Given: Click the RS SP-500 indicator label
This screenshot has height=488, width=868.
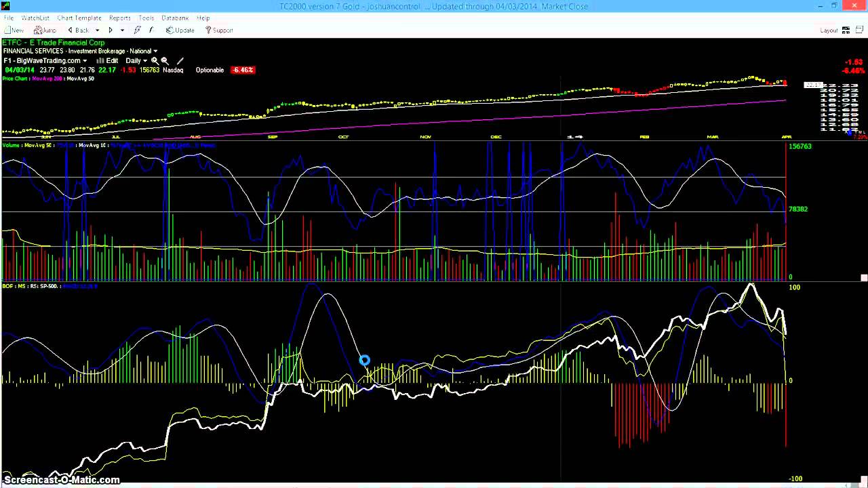Looking at the screenshot, I should [x=43, y=286].
